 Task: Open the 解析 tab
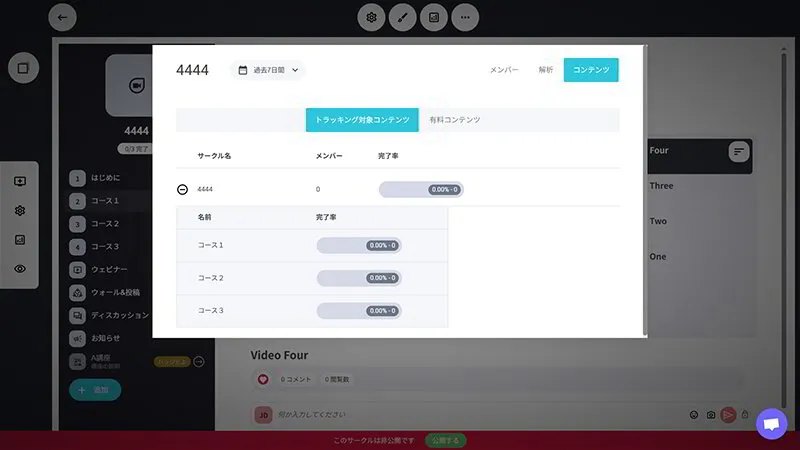pyautogui.click(x=545, y=70)
